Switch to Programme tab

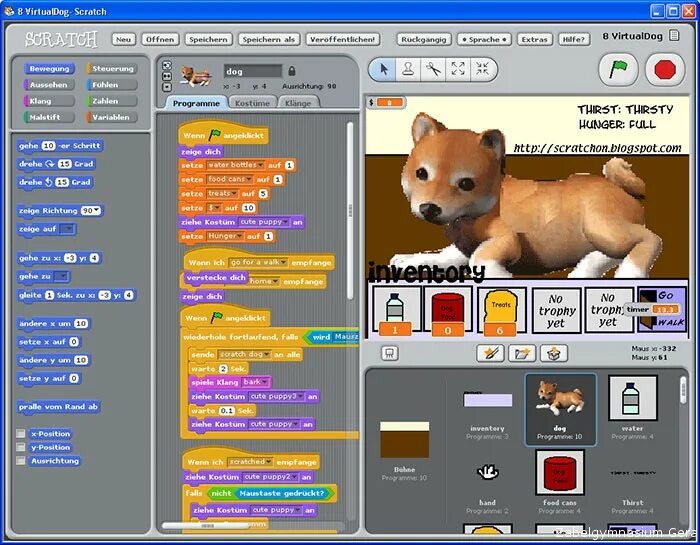coord(196,103)
